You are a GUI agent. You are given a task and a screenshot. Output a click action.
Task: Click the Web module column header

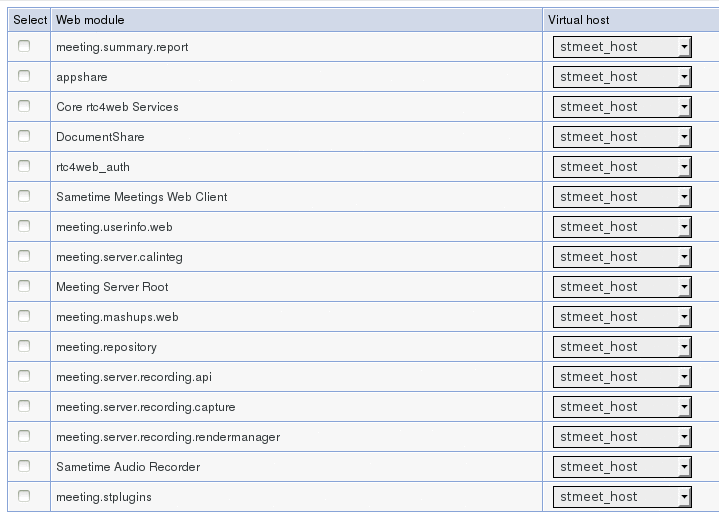point(90,20)
